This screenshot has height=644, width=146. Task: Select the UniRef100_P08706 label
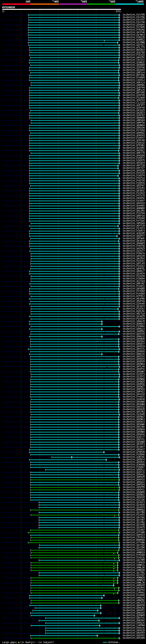point(133,246)
